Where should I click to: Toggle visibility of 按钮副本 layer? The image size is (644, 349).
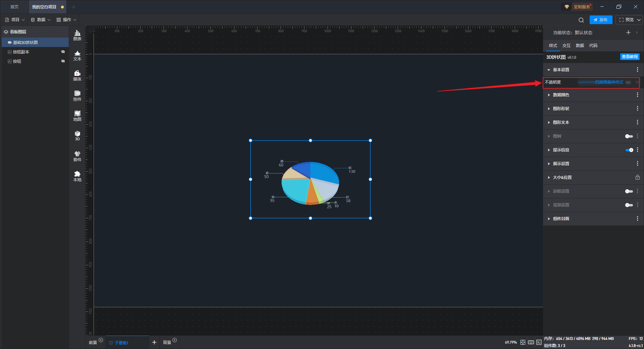pos(63,52)
